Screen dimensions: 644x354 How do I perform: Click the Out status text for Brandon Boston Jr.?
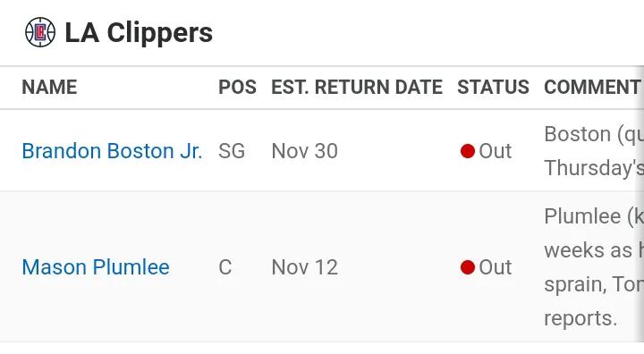pyautogui.click(x=496, y=151)
